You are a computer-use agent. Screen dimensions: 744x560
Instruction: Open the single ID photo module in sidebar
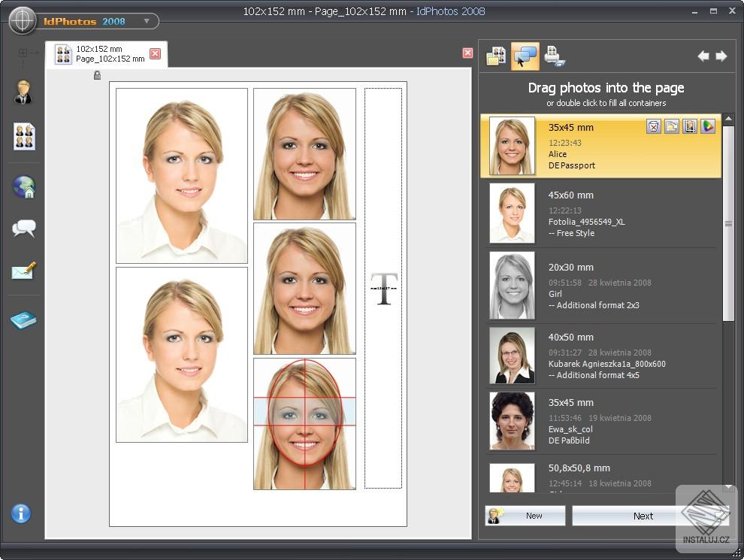point(23,92)
